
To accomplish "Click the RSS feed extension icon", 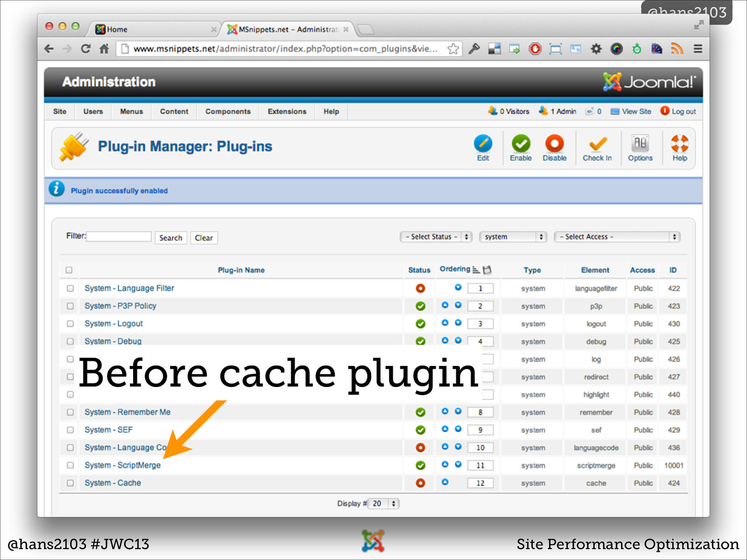I will [x=677, y=49].
